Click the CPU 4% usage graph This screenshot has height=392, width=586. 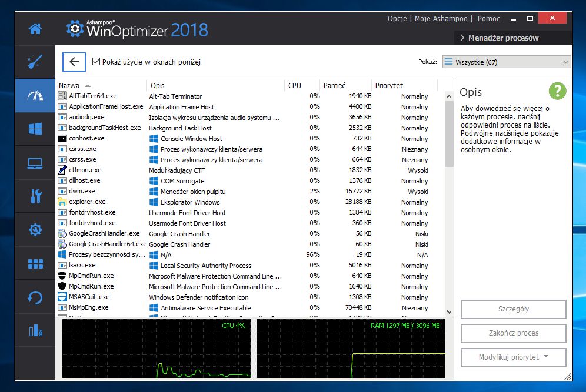tap(157, 349)
